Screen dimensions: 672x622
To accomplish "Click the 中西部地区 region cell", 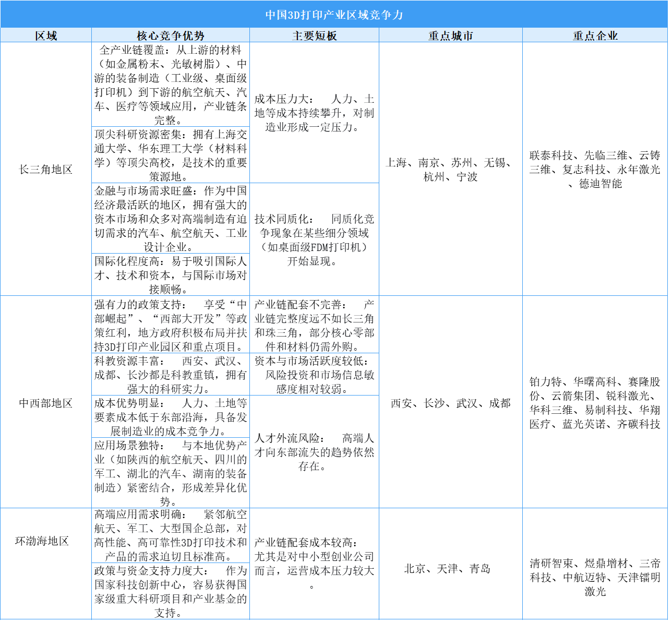I will [46, 403].
